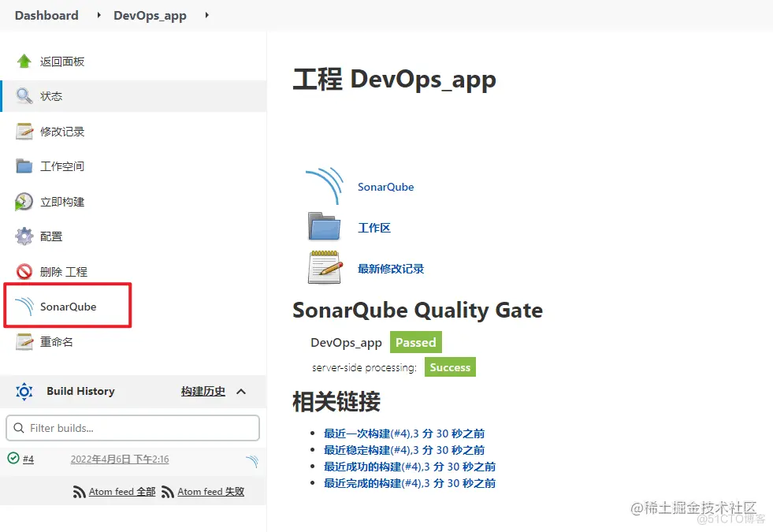Viewport: 773px width, 532px height.
Task: Focus the Filter builds input field
Action: 132,427
